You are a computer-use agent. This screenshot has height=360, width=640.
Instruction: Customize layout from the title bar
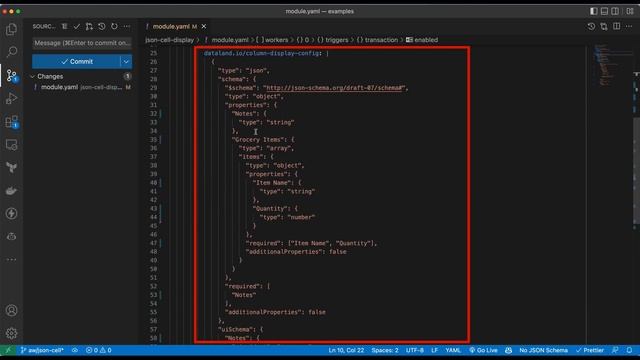click(630, 11)
